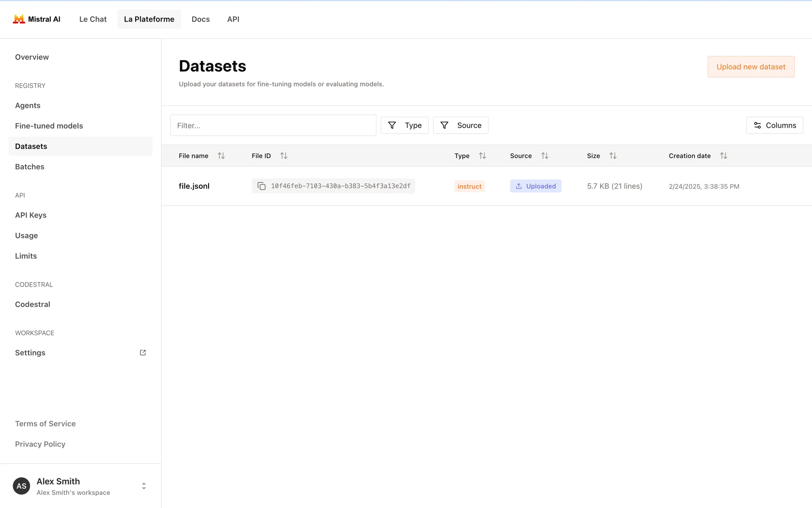Go to Fine-tuned models page
This screenshot has width=812, height=508.
[49, 126]
